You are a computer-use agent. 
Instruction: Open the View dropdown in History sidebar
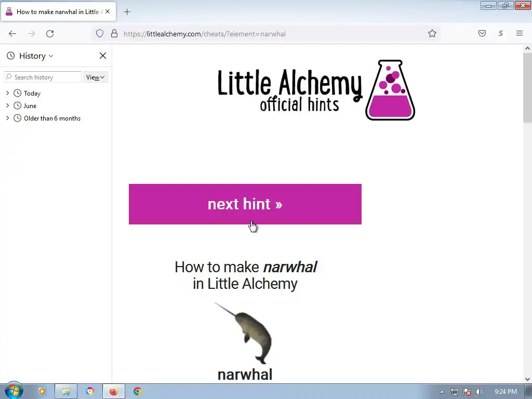96,77
